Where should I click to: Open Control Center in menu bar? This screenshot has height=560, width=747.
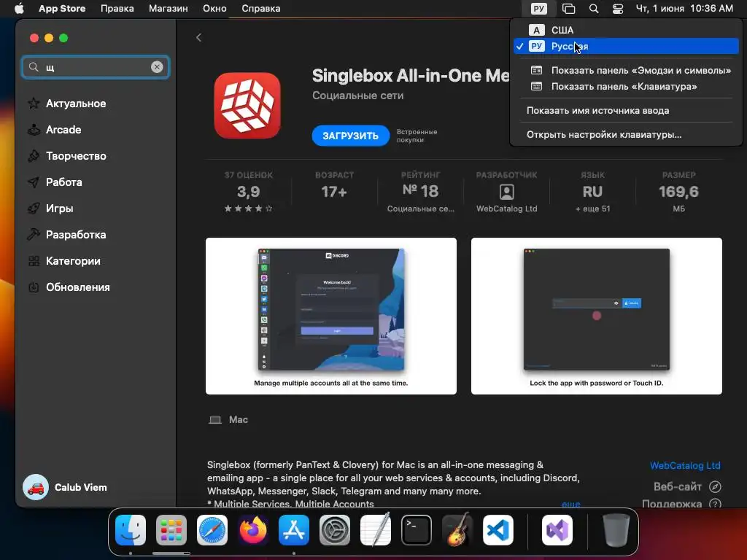click(x=618, y=9)
